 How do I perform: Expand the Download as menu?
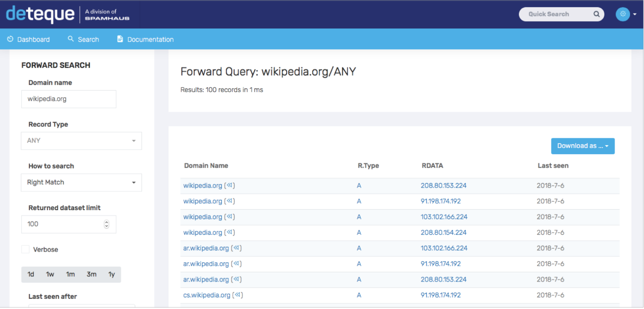[x=583, y=146]
